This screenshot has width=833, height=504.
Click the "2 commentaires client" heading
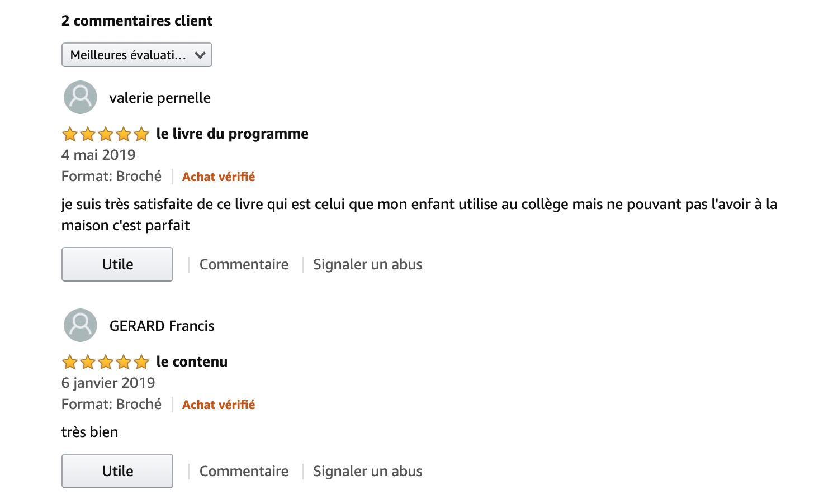click(x=137, y=21)
